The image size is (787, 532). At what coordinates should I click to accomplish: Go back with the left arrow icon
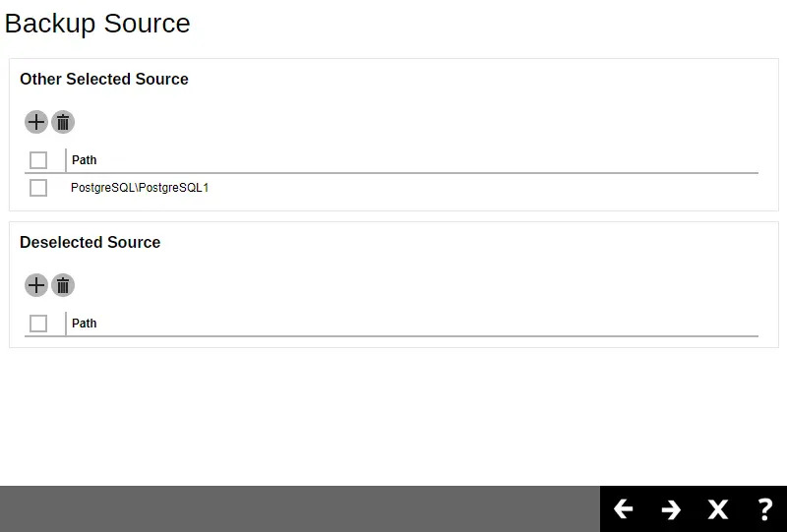click(623, 508)
